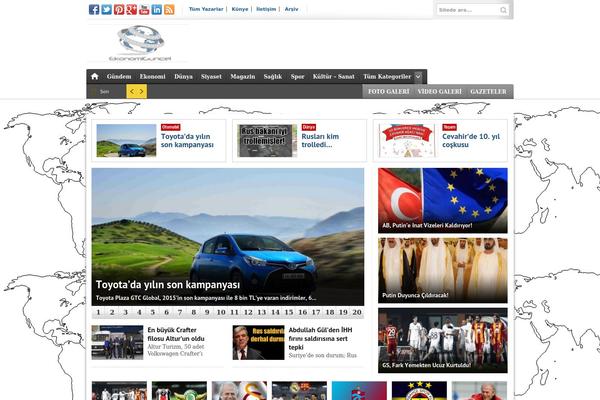Click the Fenerbahçe logo thumbnail
Screen dimensions: 600x400
[419, 390]
